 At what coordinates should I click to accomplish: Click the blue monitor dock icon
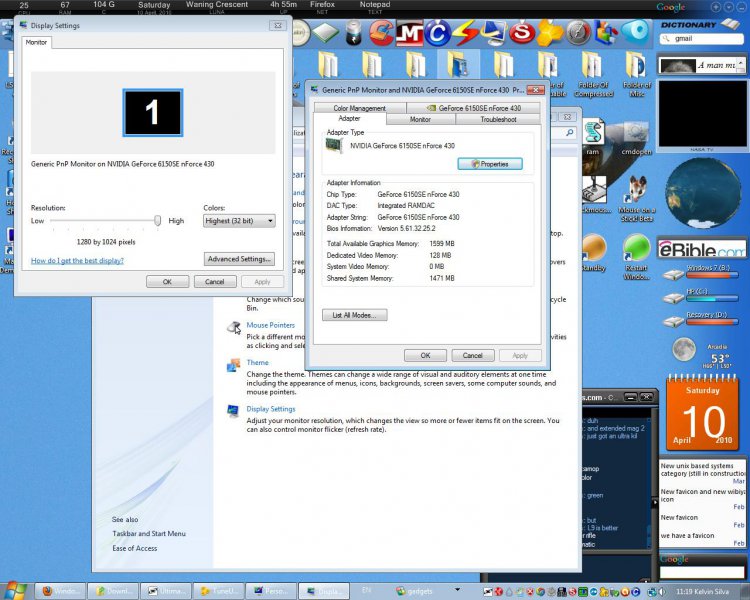coord(493,33)
